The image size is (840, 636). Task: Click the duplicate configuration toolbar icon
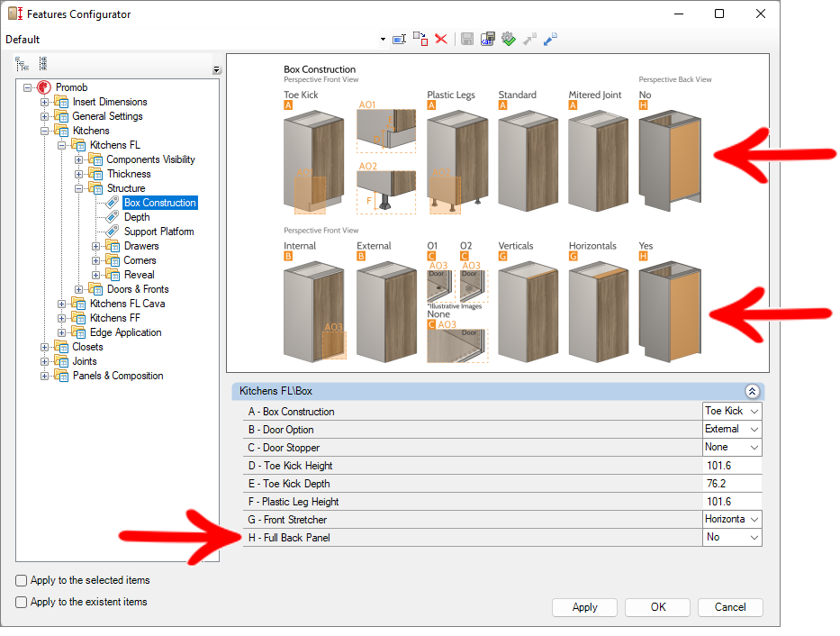coord(420,39)
